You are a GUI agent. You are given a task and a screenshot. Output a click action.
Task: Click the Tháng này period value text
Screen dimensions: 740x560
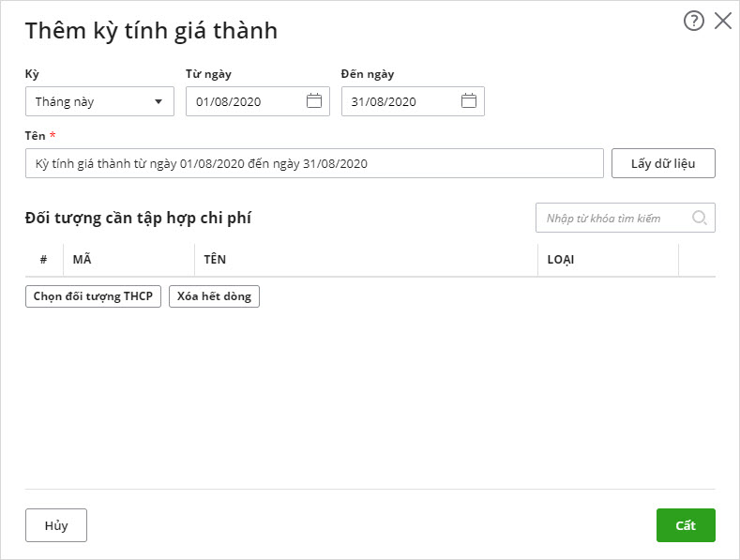(x=65, y=101)
